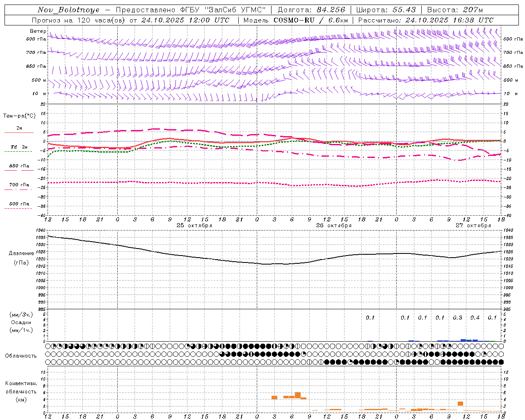The height and width of the screenshot is (420, 525).
Task: Click the 25 октября date label
Action: 194,226
